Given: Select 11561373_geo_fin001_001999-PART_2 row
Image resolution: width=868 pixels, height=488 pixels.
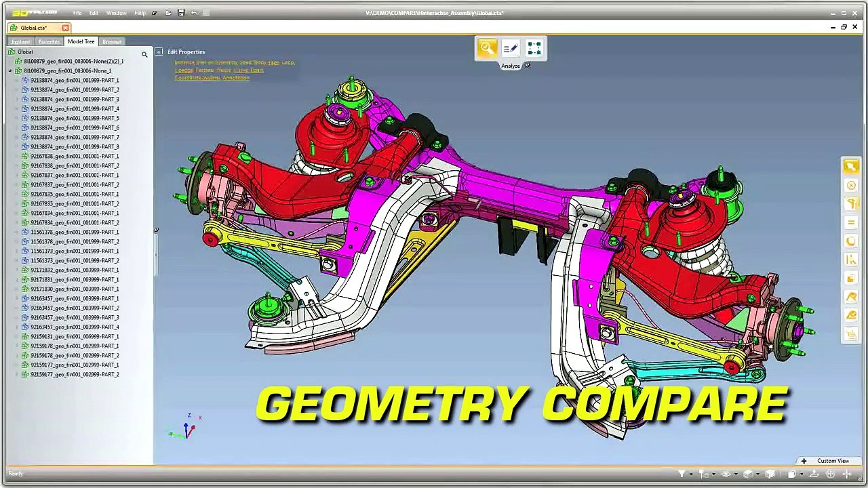Looking at the screenshot, I should (x=75, y=260).
